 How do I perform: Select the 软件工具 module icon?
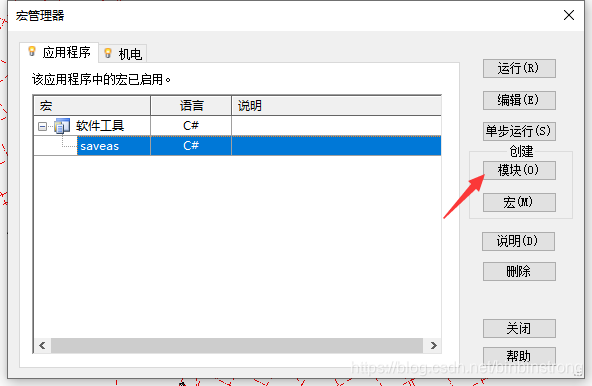coord(62,126)
